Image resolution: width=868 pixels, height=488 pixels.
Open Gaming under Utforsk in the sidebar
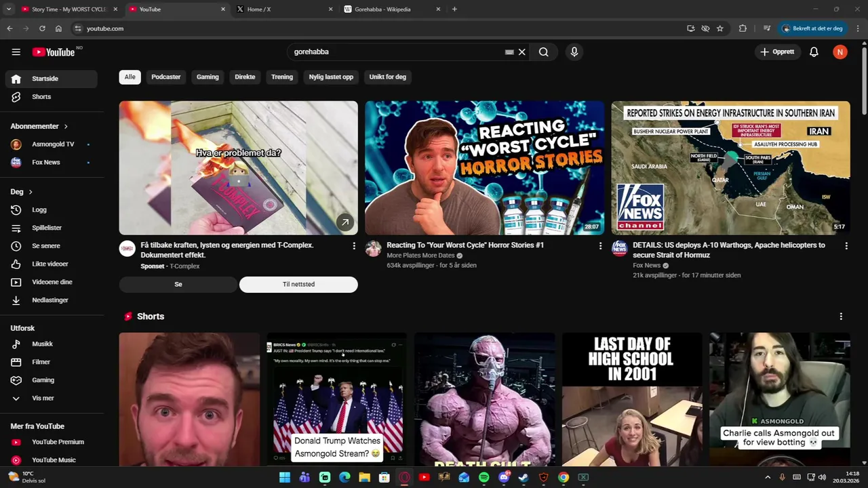pyautogui.click(x=52, y=380)
